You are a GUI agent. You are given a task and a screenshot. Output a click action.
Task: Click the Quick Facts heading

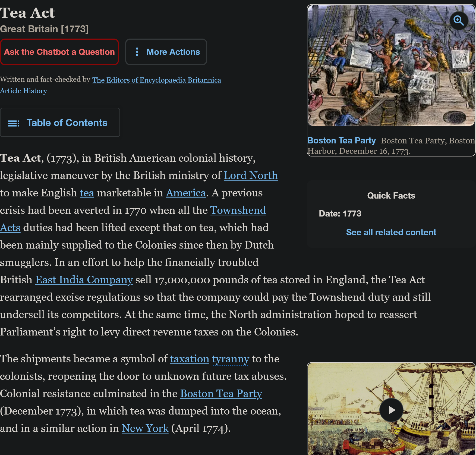click(391, 196)
